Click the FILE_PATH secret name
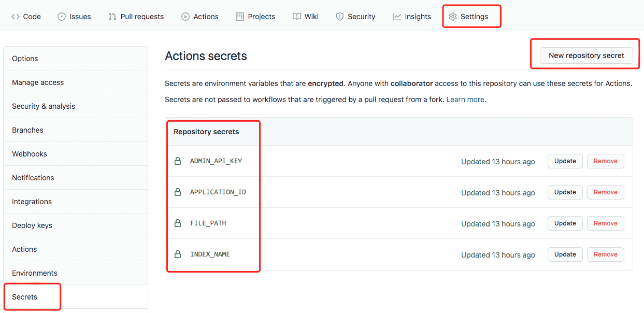 208,223
